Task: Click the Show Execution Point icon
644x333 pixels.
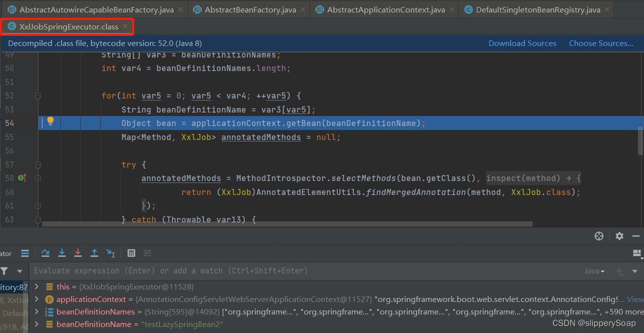Action: tap(24, 253)
